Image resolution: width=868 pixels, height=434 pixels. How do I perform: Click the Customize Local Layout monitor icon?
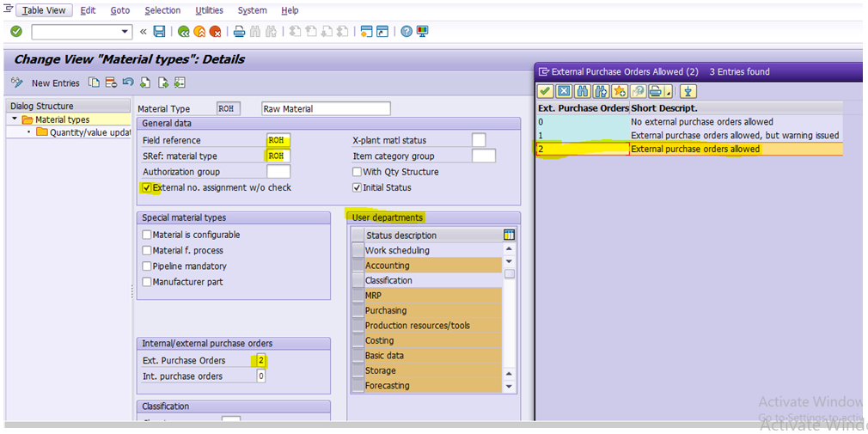(x=422, y=32)
